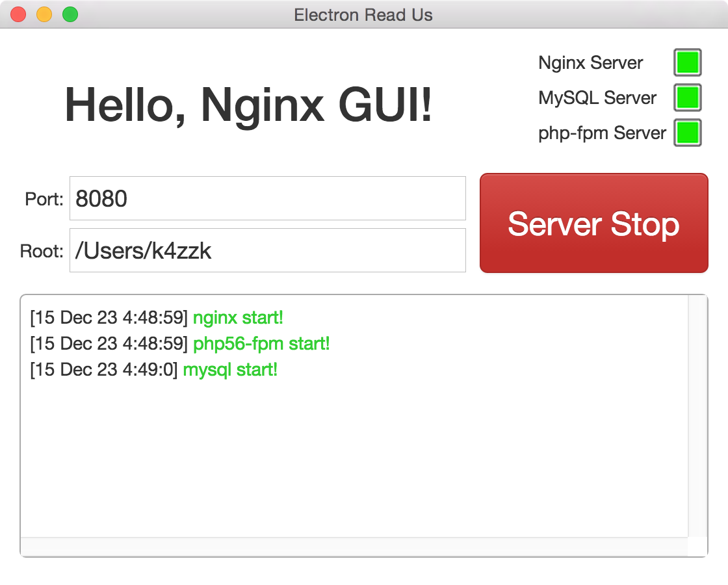Minimize the window with the yellow button
The height and width of the screenshot is (585, 728).
pyautogui.click(x=43, y=14)
